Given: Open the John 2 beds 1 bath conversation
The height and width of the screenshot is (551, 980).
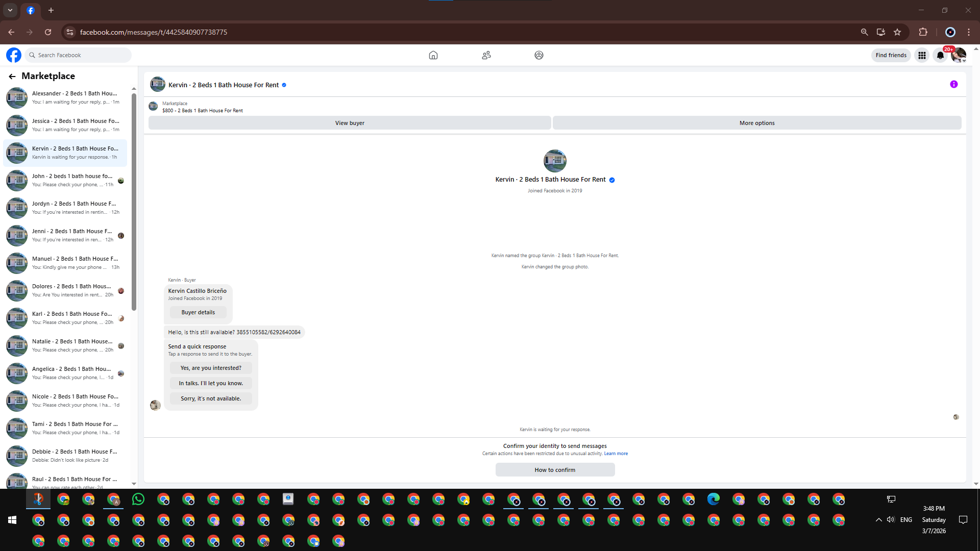Looking at the screenshot, I should coord(65,180).
